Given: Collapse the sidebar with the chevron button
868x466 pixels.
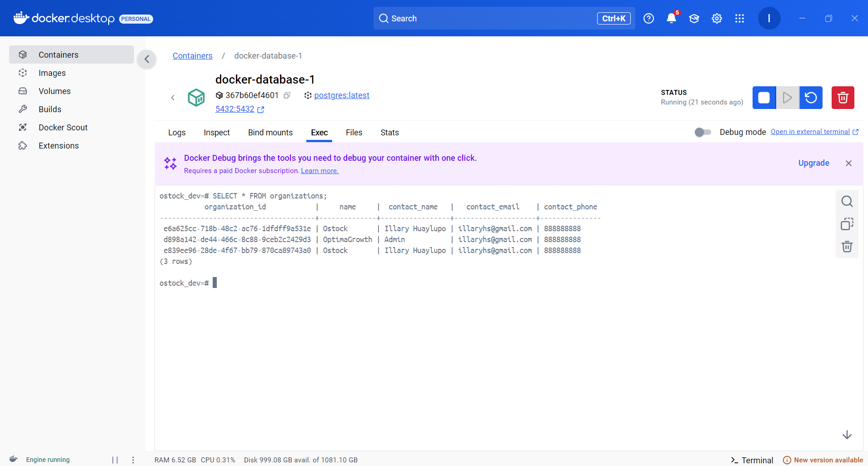Looking at the screenshot, I should click(x=147, y=59).
